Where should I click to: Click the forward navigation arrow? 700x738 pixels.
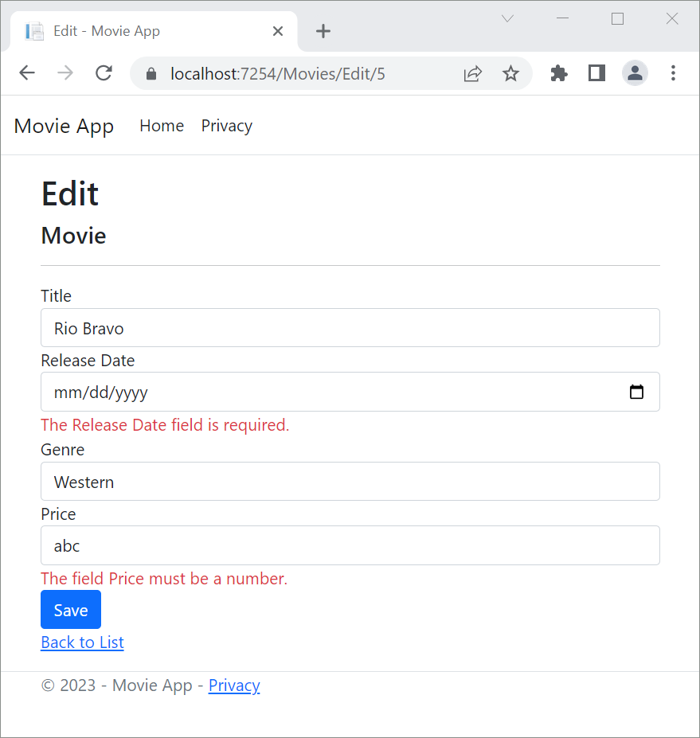pos(65,72)
